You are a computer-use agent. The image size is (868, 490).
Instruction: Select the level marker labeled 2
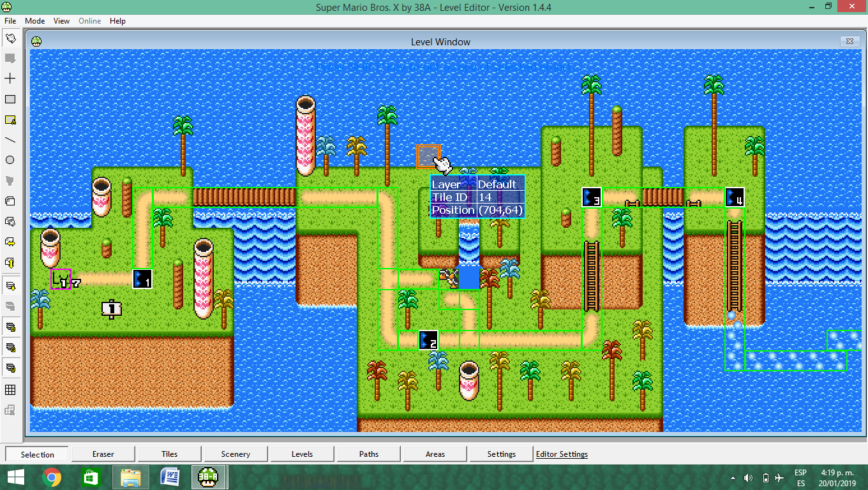click(428, 340)
